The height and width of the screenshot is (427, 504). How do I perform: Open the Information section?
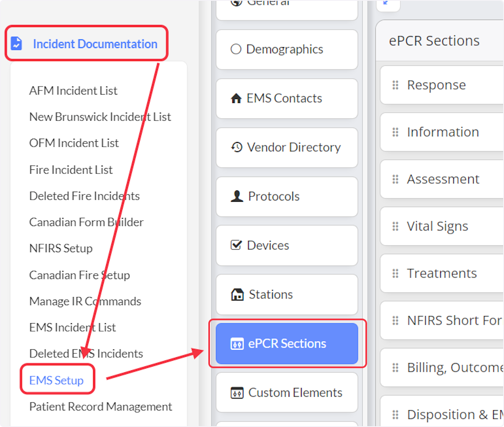point(442,132)
